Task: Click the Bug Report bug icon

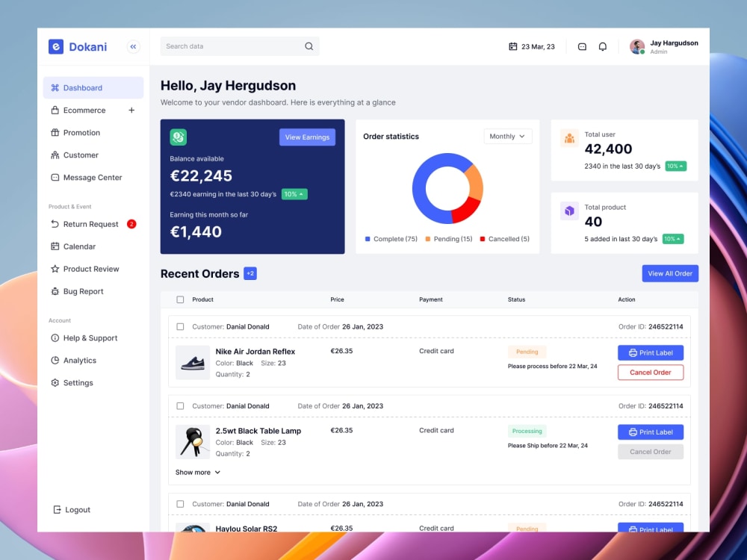Action: (x=55, y=291)
